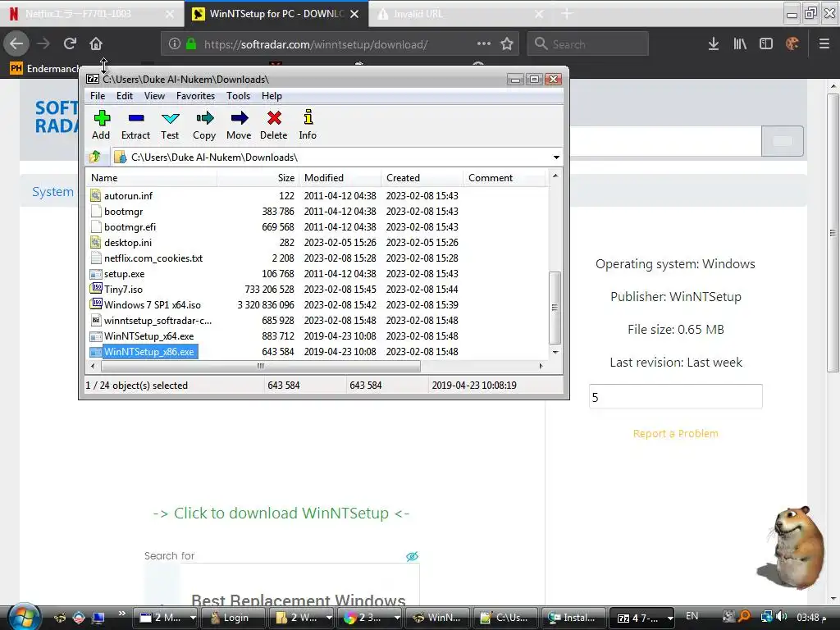Expand the 4 7-... taskbar group dropdown
840x630 pixels.
click(x=669, y=619)
